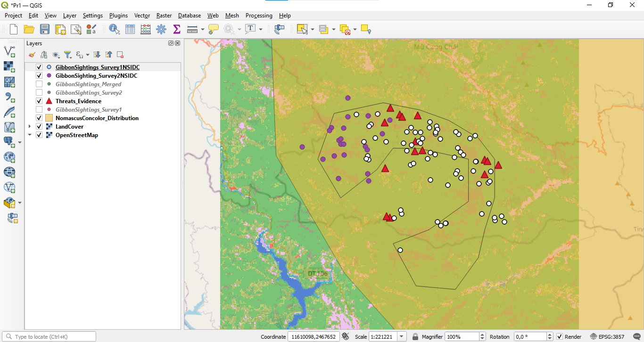Collapse the OpenStreetMap layer group
Viewport: 644px width, 342px height.
point(30,135)
